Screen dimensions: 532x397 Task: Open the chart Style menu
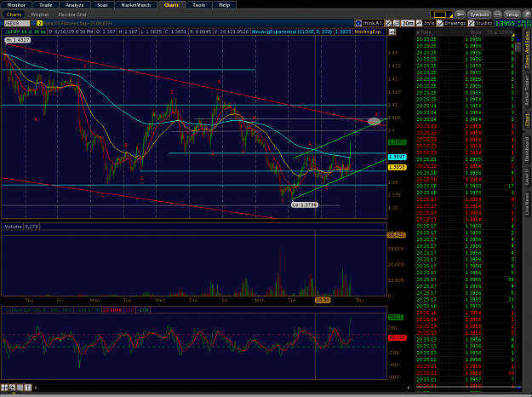click(426, 23)
